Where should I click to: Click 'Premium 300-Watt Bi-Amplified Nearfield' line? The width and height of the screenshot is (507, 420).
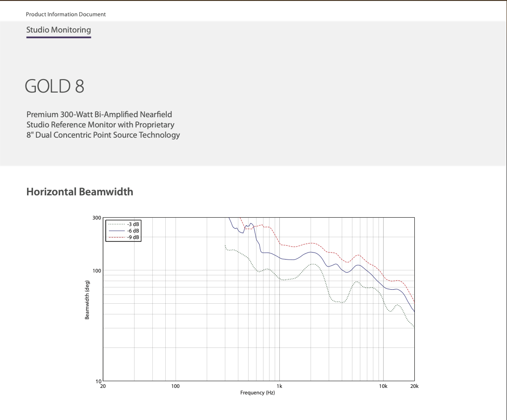(x=99, y=114)
